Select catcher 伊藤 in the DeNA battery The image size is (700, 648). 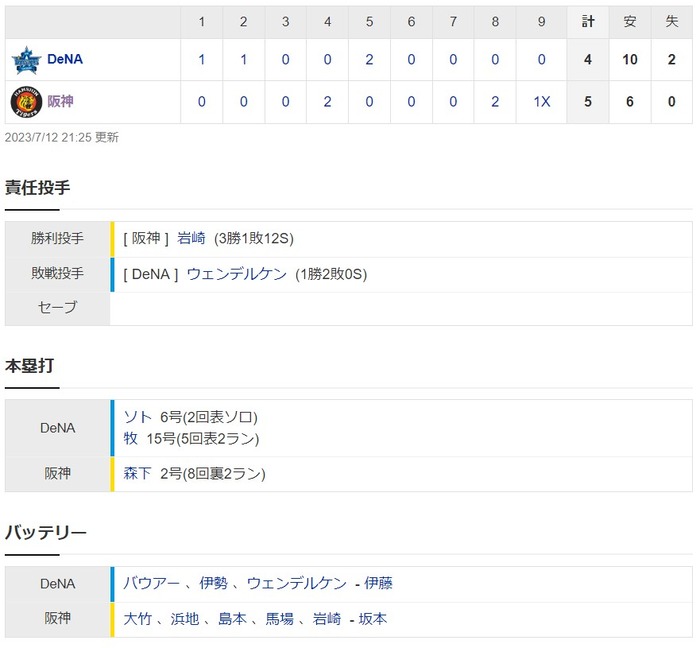coord(379,583)
